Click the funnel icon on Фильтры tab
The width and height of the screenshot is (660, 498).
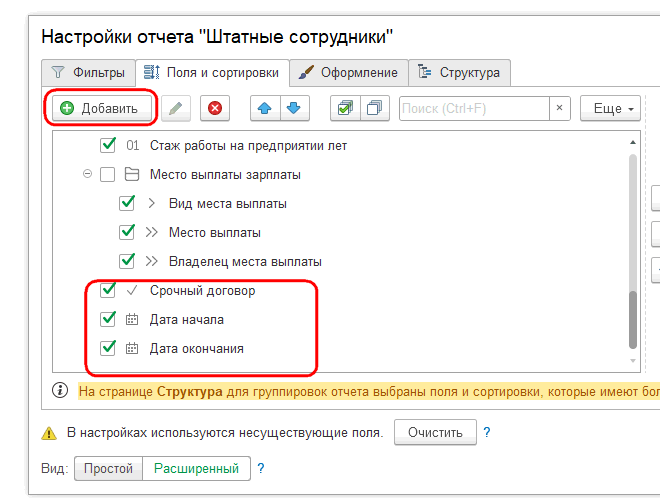point(58,72)
